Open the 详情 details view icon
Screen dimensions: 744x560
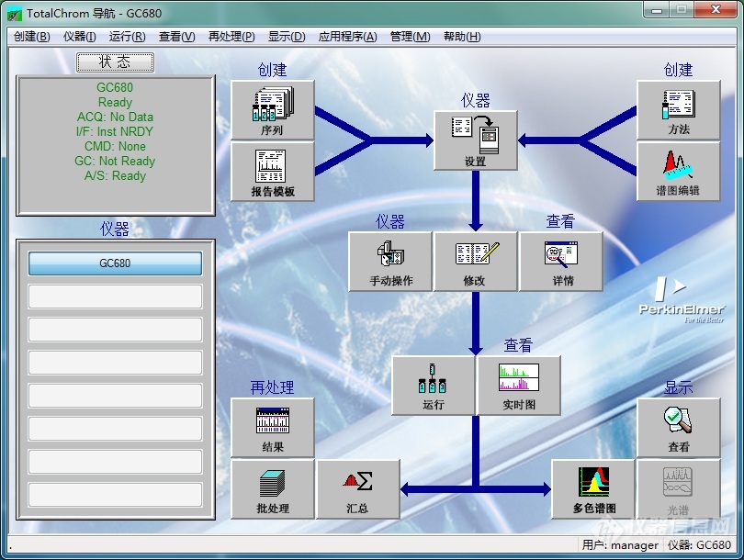(561, 262)
